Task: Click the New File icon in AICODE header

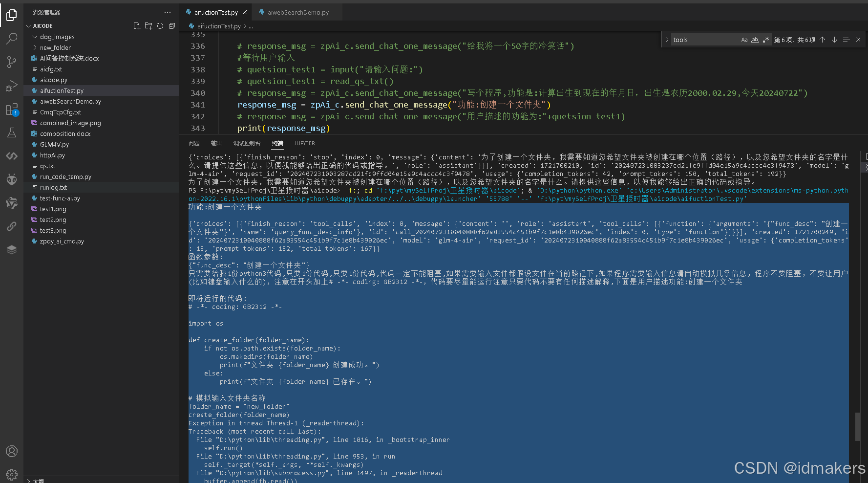Action: click(137, 26)
